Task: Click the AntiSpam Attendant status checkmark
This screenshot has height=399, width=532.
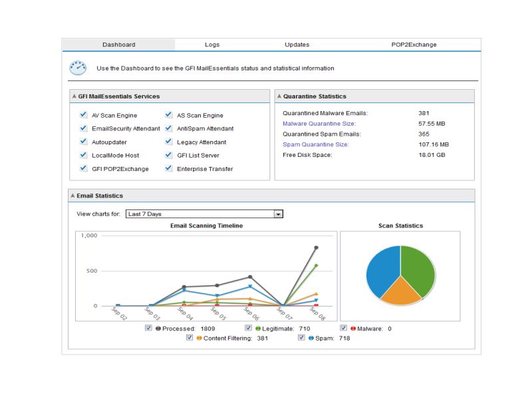Action: (x=168, y=128)
